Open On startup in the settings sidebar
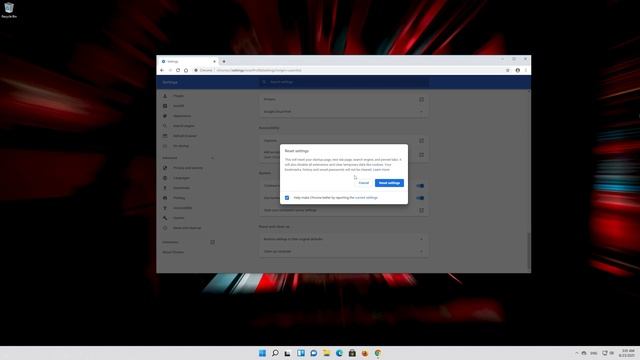 click(180, 146)
